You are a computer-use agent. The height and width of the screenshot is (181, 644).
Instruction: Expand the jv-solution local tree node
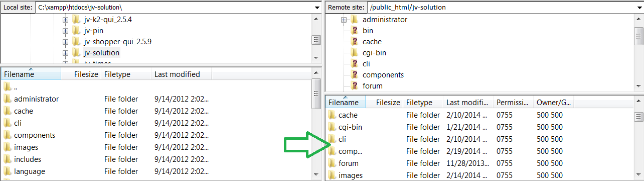pos(65,53)
